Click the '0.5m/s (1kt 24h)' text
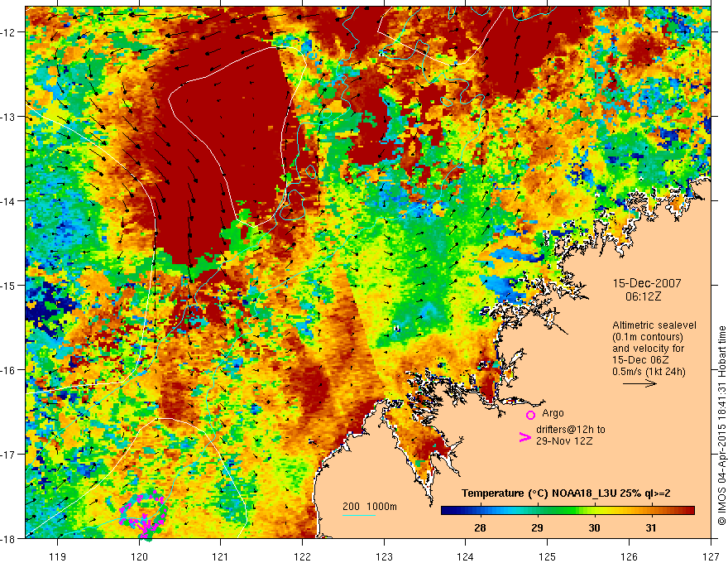Screen dimensions: 728x563 pyautogui.click(x=649, y=372)
